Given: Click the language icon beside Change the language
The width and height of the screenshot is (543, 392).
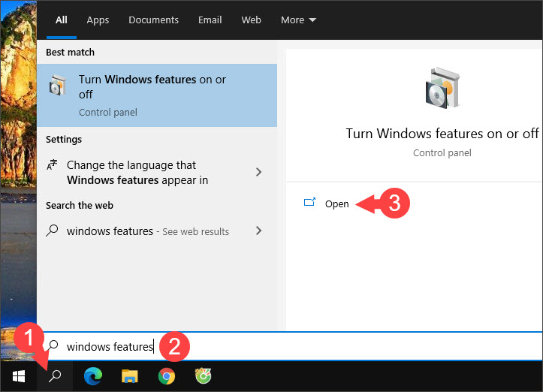Looking at the screenshot, I should point(52,164).
